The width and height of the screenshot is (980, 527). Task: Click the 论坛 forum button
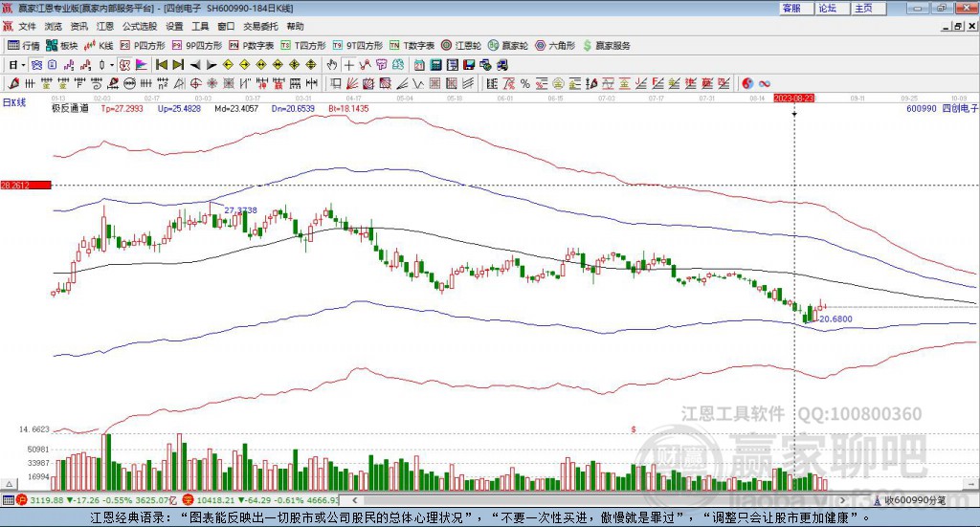828,8
